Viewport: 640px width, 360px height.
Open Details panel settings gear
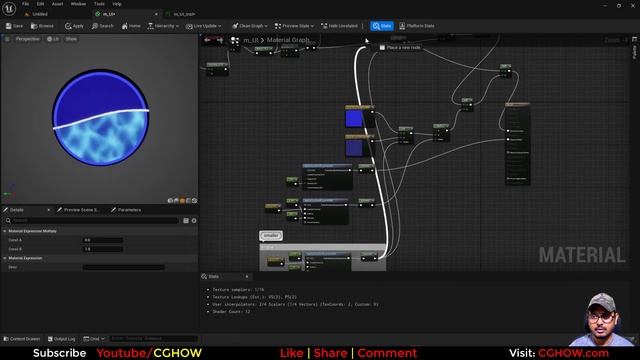(x=194, y=221)
